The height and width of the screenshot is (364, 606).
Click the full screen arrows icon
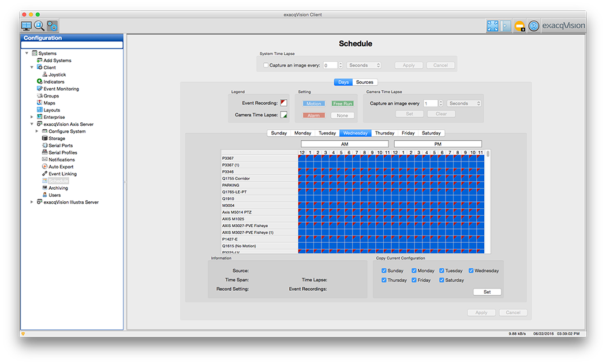pyautogui.click(x=492, y=26)
